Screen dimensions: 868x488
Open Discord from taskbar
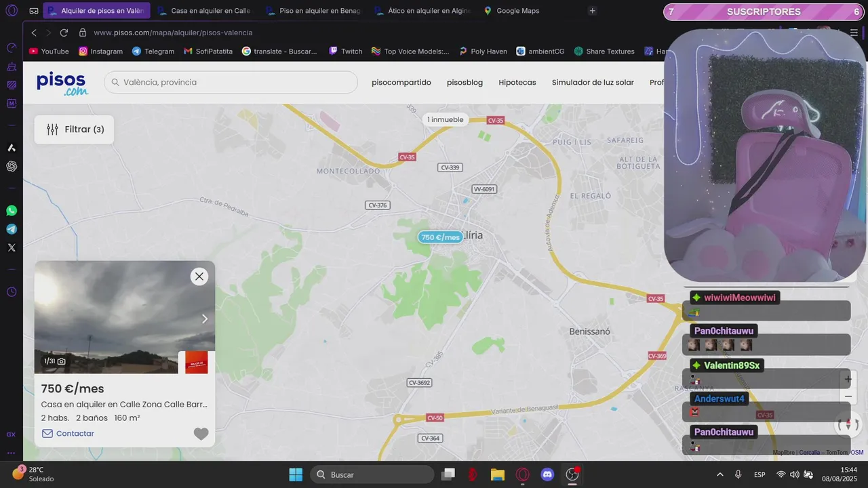pos(547,474)
